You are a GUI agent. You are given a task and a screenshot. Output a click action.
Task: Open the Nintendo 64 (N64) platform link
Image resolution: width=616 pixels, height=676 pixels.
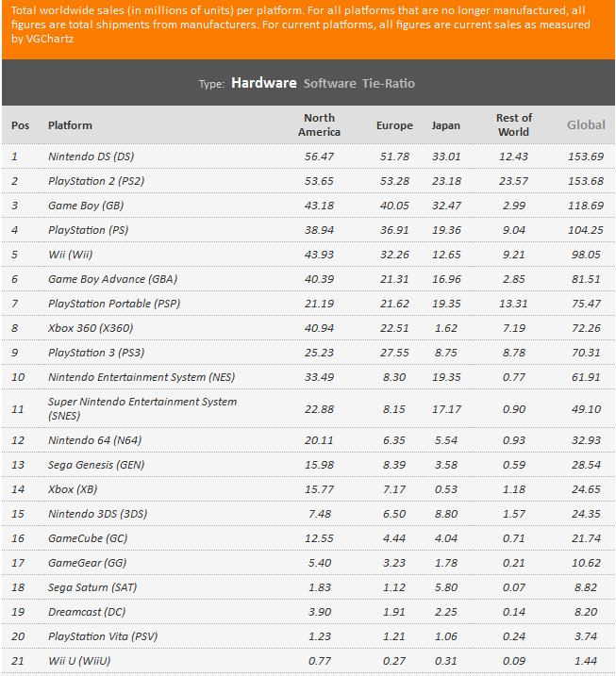coord(95,440)
